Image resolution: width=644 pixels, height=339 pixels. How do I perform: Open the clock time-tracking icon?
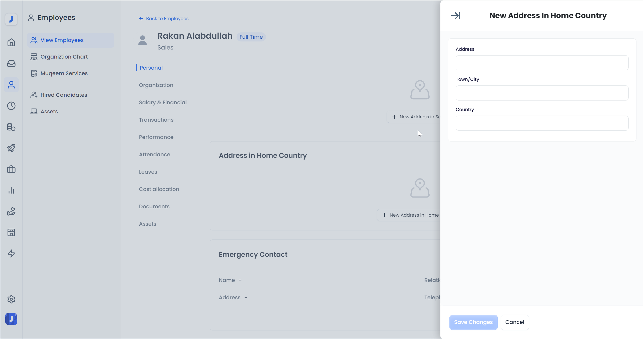pos(11,106)
